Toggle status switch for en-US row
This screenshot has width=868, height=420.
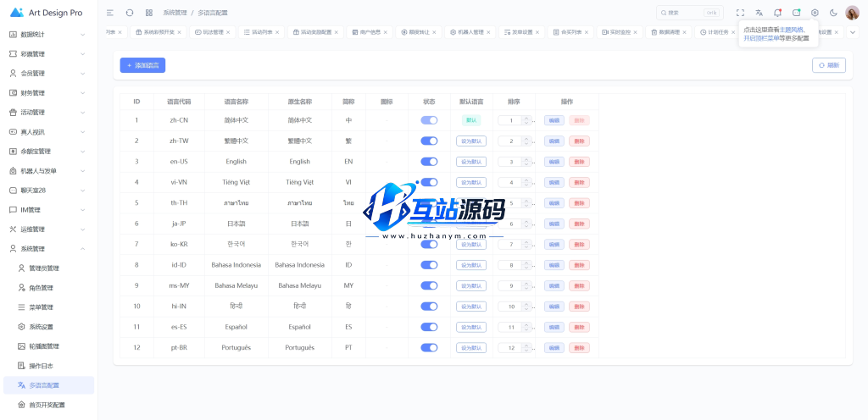pos(429,162)
